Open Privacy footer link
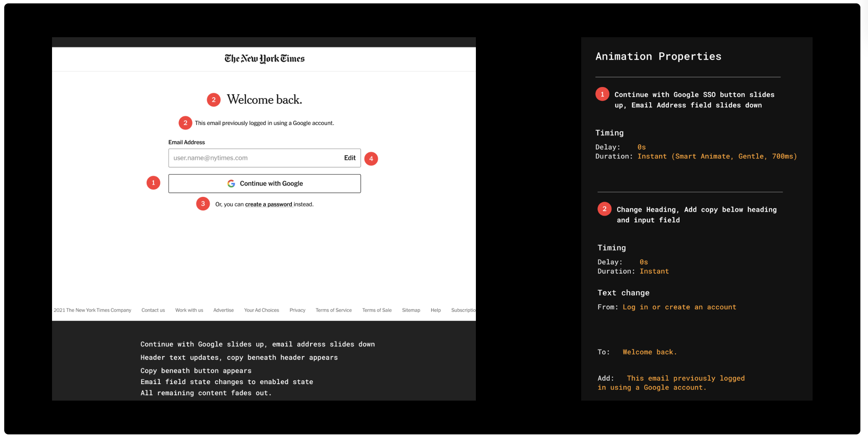 pyautogui.click(x=297, y=310)
